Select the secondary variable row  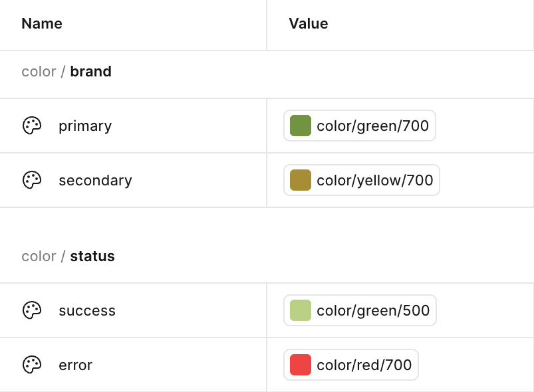pyautogui.click(x=96, y=180)
